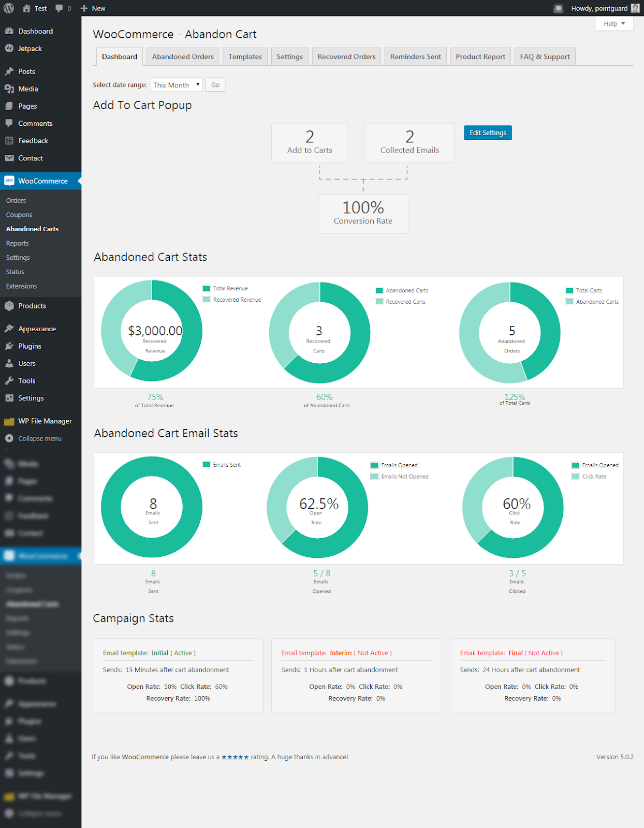Toggle Emails Sent legend entry

[x=222, y=465]
